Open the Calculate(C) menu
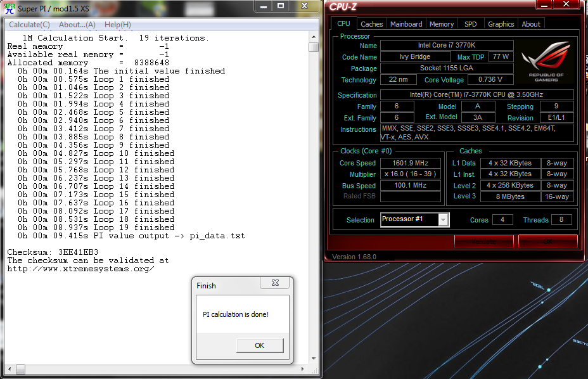Viewport: 588px width, 379px height. (29, 25)
